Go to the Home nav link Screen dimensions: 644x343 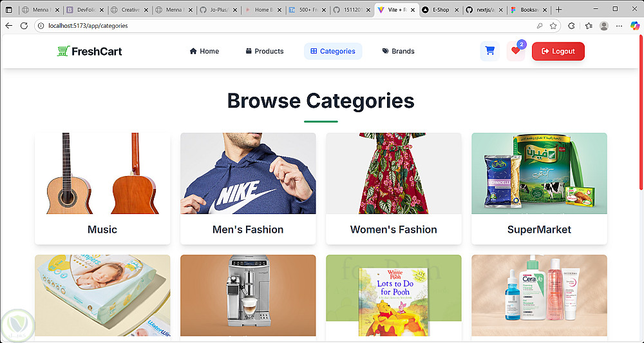[204, 51]
